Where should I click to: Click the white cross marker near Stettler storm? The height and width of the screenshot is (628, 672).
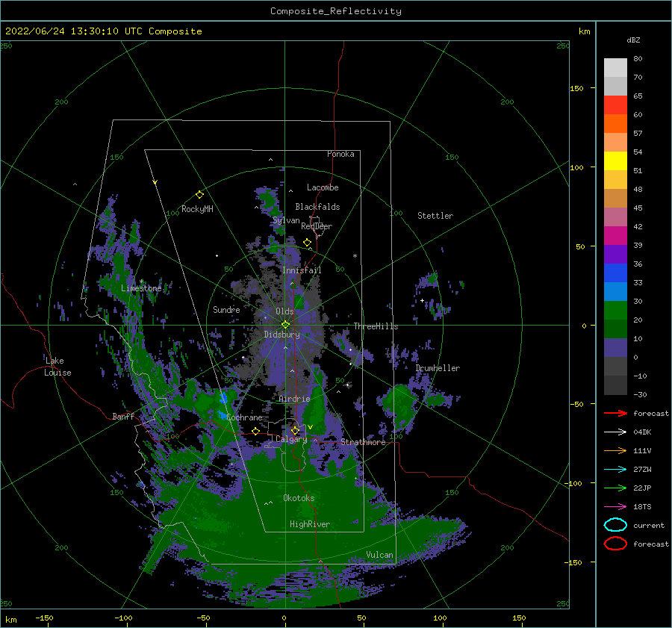tap(422, 300)
